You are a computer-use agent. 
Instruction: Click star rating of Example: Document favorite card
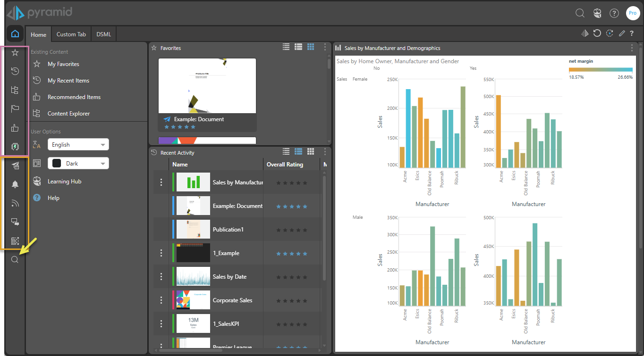pos(179,127)
